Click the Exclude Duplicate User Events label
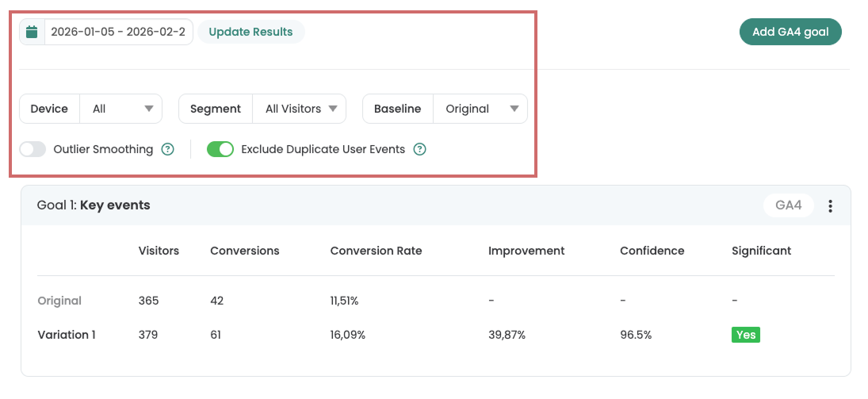 tap(323, 150)
